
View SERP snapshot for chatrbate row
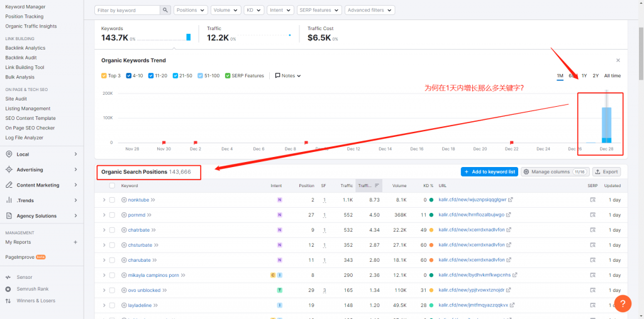tap(592, 230)
